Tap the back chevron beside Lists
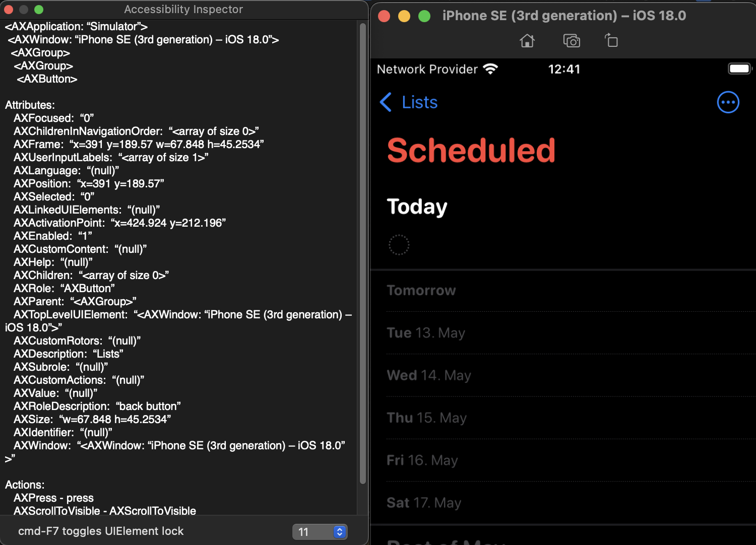Viewport: 756px width, 545px height. point(386,102)
